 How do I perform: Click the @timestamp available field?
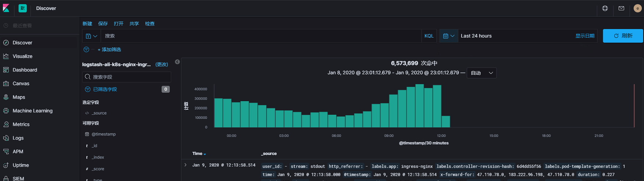pos(104,134)
